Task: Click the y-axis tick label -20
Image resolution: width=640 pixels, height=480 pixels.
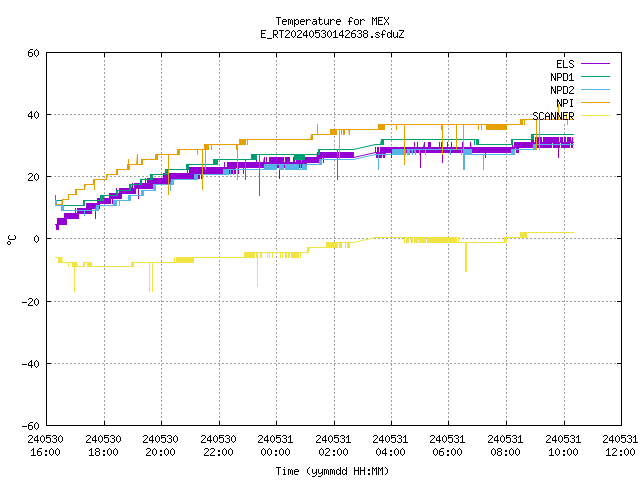Action: pyautogui.click(x=31, y=302)
